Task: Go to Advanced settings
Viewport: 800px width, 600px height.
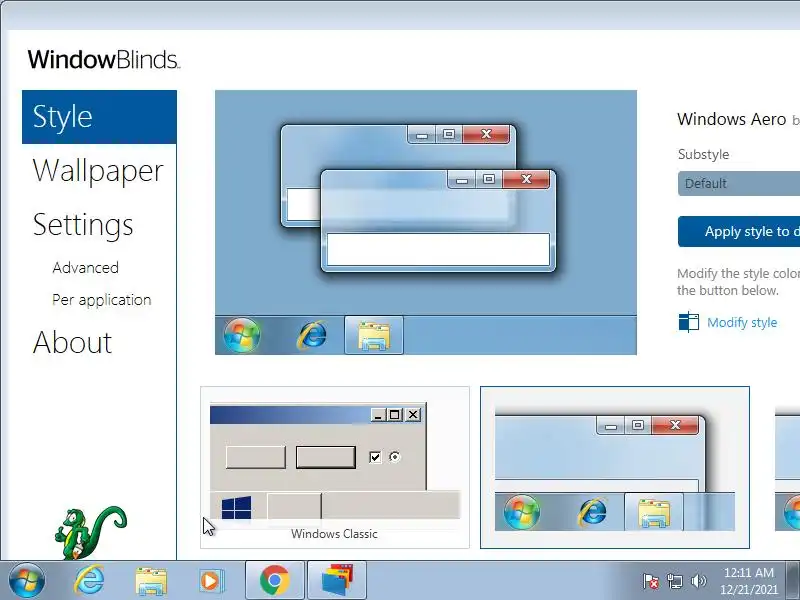Action: tap(85, 267)
